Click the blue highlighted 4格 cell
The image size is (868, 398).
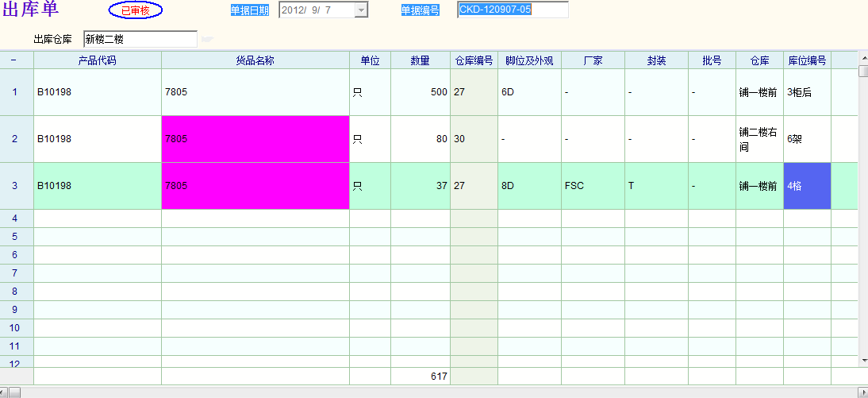(x=806, y=186)
